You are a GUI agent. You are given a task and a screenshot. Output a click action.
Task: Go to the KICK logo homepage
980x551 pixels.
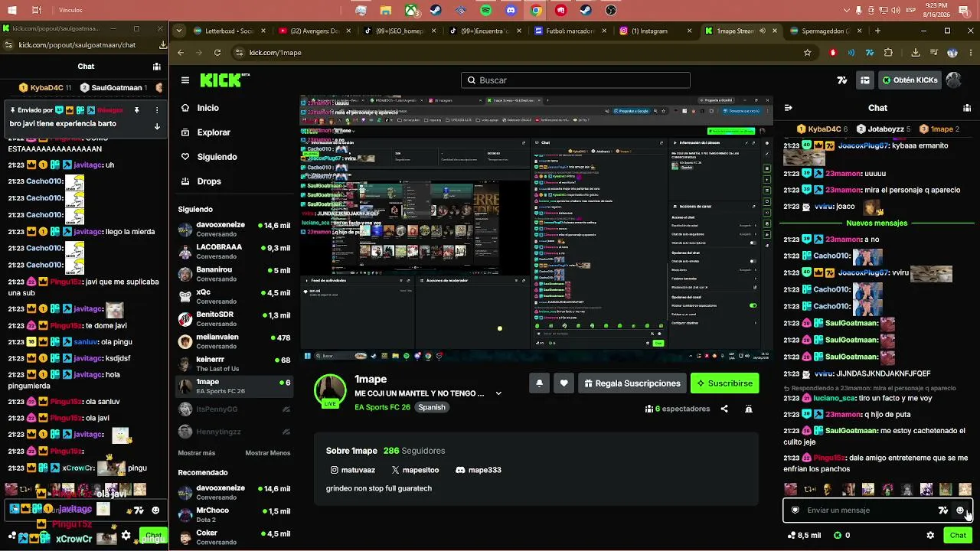(224, 80)
